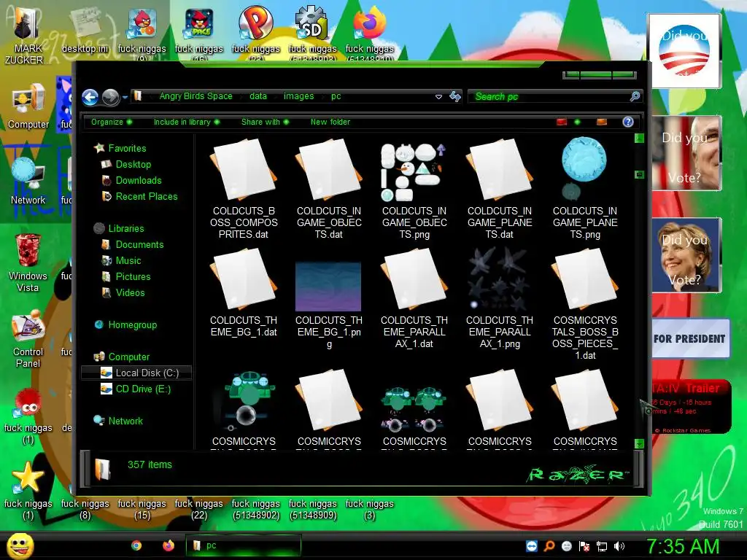Navigate to Angry Birds Space breadcrumb
The height and width of the screenshot is (560, 747).
196,96
